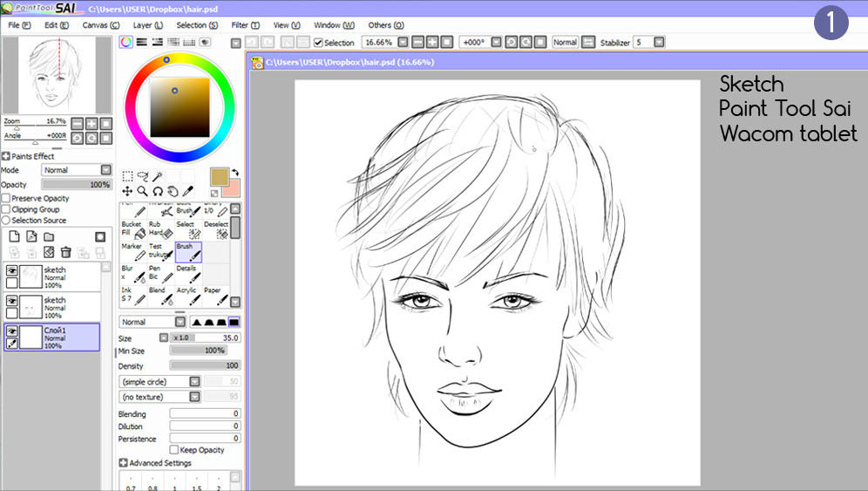Image resolution: width=868 pixels, height=491 pixels.
Task: Hide the top sketch layer eye
Action: click(x=11, y=270)
